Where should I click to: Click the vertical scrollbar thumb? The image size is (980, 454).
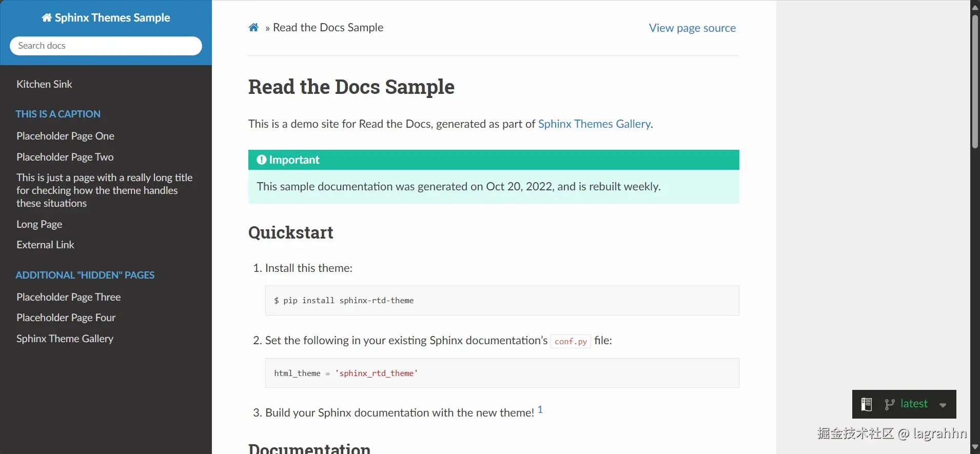pos(975,82)
